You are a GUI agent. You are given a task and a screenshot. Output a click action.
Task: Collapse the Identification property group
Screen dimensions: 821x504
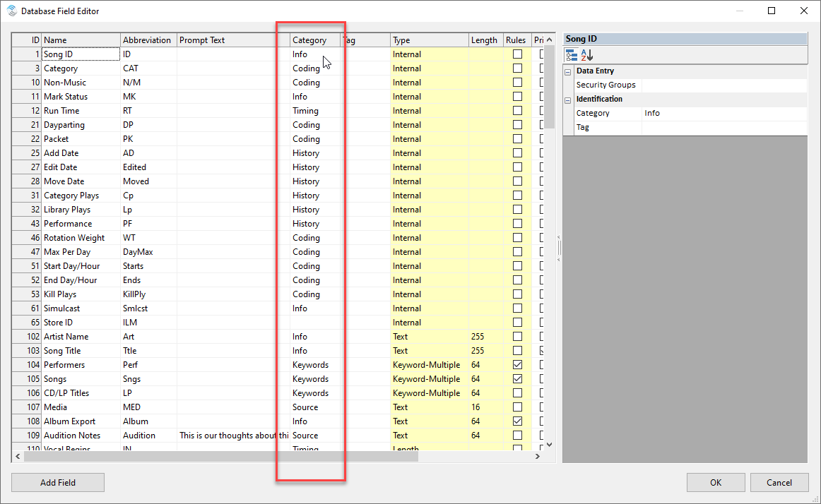[x=567, y=100]
